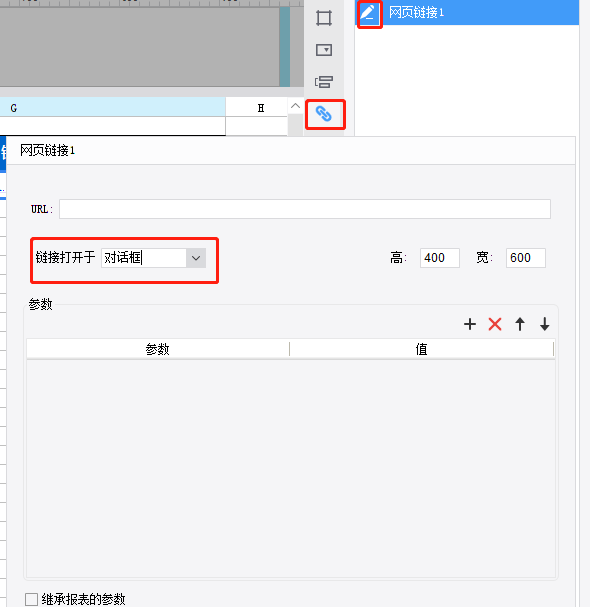Collapse panel with the up chevron near column H
Viewport: 590px width, 607px height.
pos(295,106)
